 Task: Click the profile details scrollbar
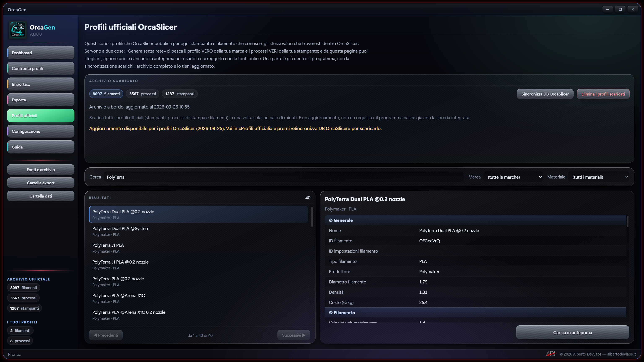tap(627, 221)
